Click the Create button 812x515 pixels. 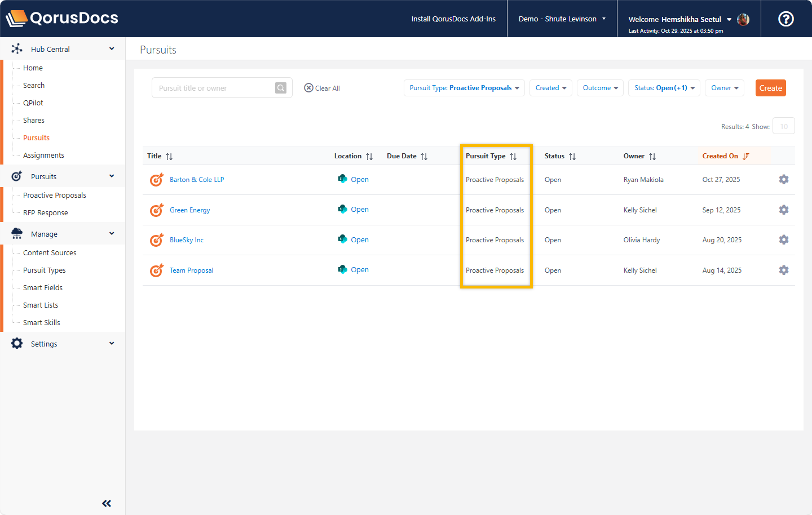[770, 88]
